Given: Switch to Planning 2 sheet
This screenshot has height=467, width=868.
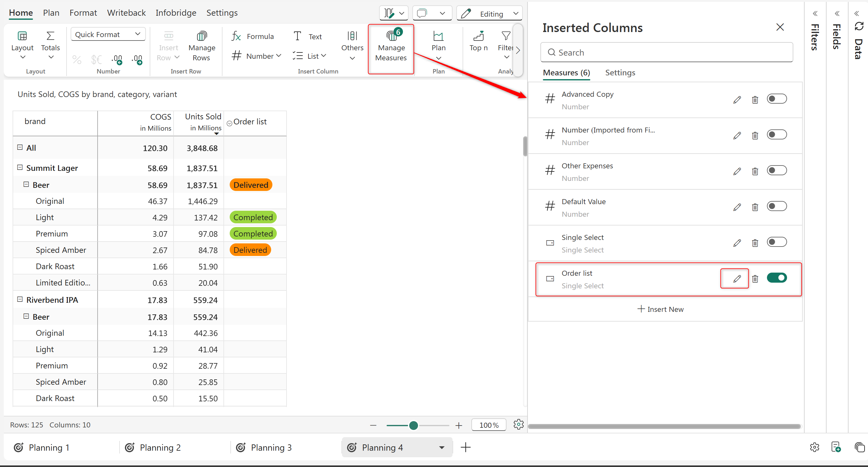Looking at the screenshot, I should click(160, 448).
